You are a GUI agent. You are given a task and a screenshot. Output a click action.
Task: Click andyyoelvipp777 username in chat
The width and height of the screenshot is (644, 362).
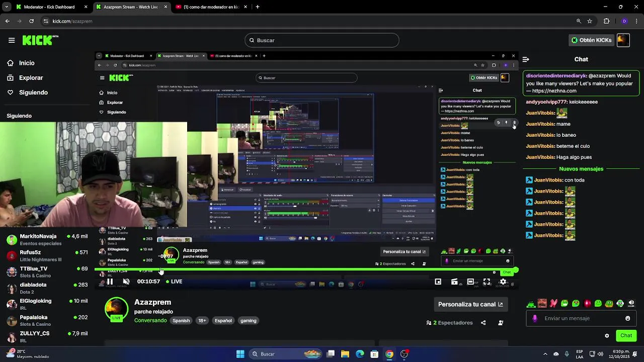pyautogui.click(x=546, y=102)
